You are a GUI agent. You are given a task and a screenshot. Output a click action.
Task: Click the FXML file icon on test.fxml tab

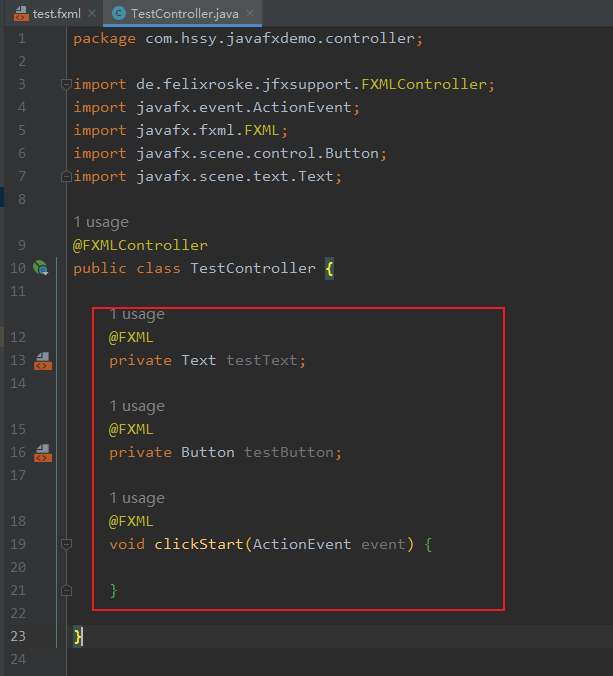coord(21,14)
